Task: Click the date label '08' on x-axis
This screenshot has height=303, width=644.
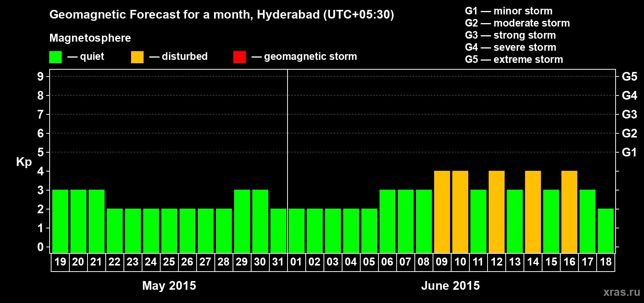Action: [x=424, y=262]
